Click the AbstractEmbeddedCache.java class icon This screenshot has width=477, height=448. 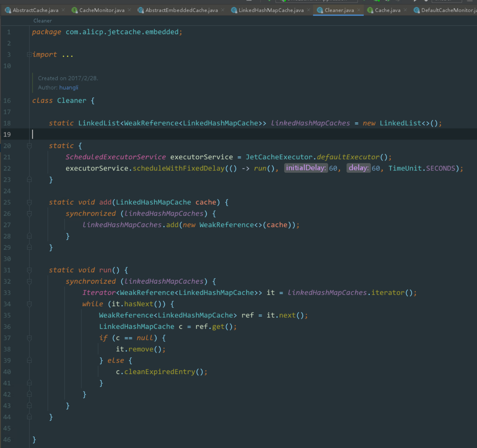click(141, 10)
